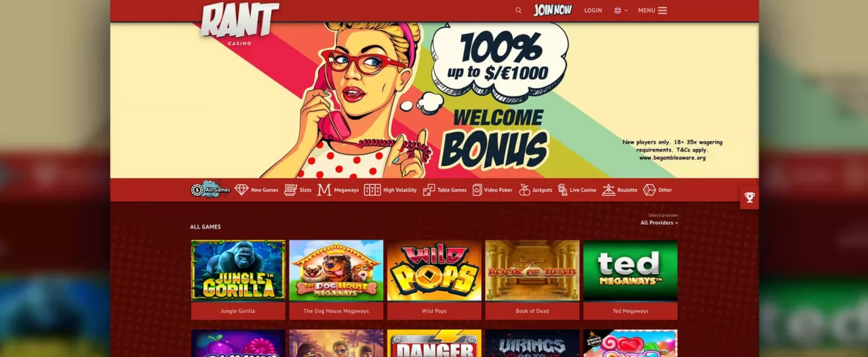Image resolution: width=868 pixels, height=357 pixels.
Task: Select the Megaways M icon
Action: pos(324,190)
